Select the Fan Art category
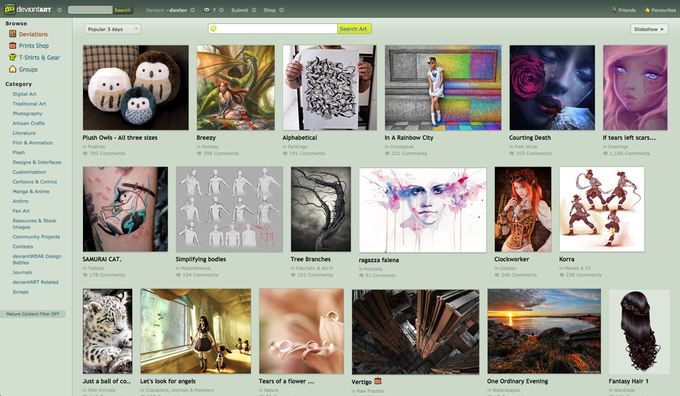This screenshot has width=680, height=396. [21, 211]
